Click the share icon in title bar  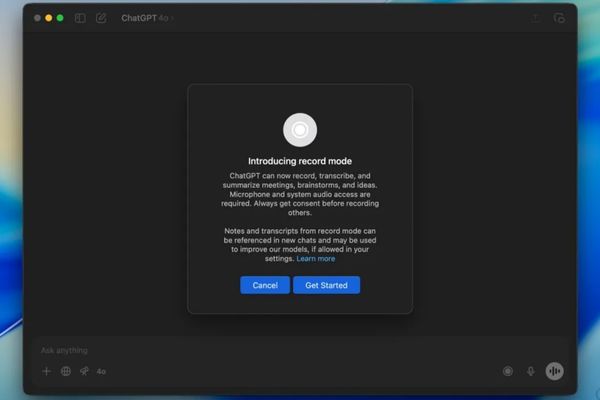click(536, 18)
